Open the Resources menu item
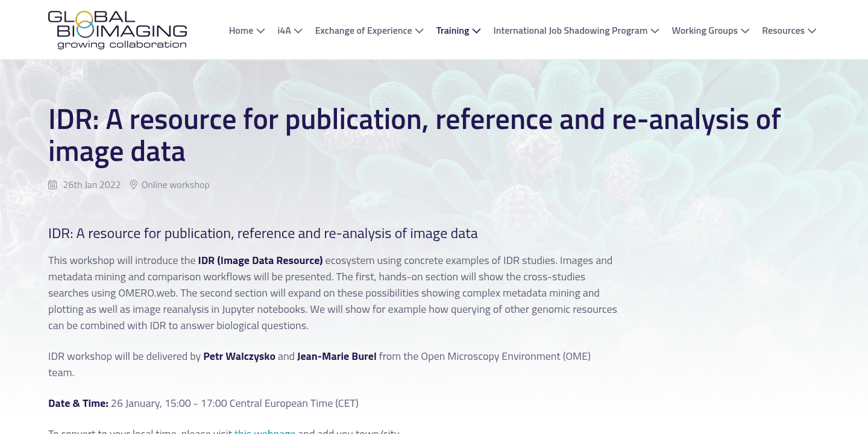868x434 pixels. tap(784, 30)
